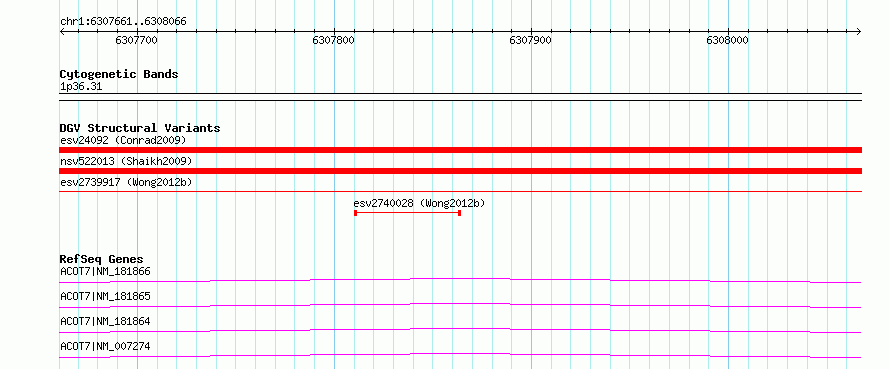This screenshot has width=890, height=369.
Task: Select ruler position 6307800
Action: click(334, 40)
